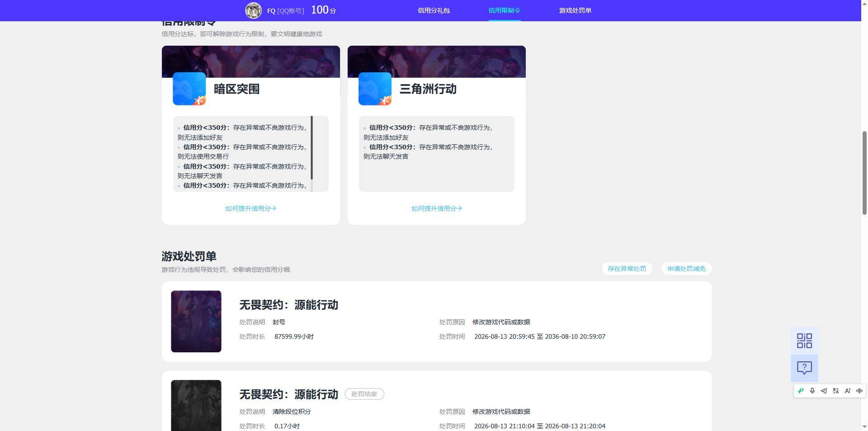Open the help question bubble icon
The image size is (868, 431).
coord(804,368)
